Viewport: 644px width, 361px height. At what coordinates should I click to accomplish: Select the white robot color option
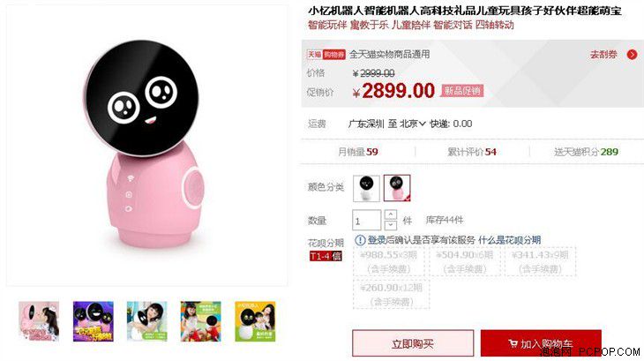[x=366, y=188]
